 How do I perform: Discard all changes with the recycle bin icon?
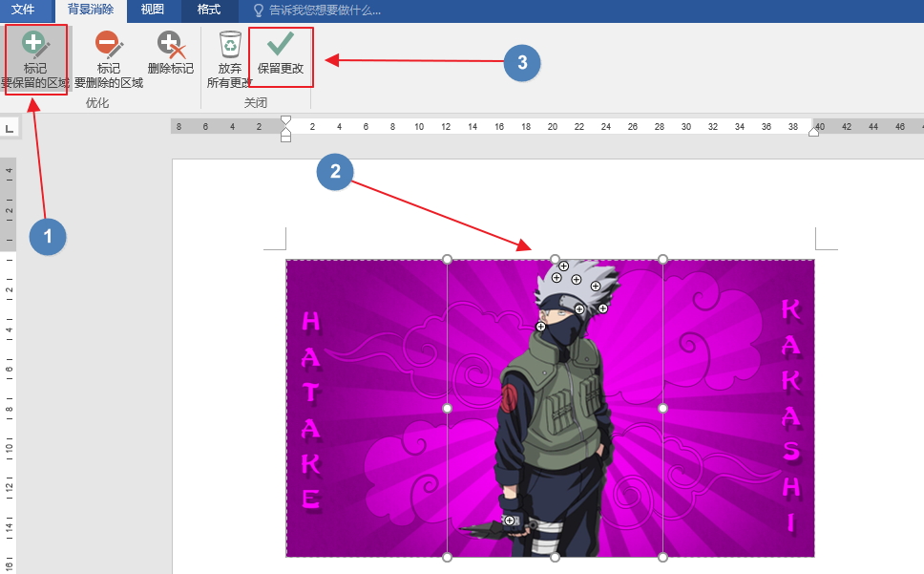[229, 59]
